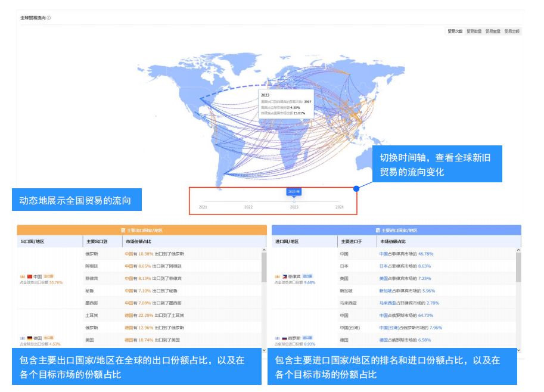
Task: Click the export table scrollbar down arrow
Action: (x=264, y=350)
